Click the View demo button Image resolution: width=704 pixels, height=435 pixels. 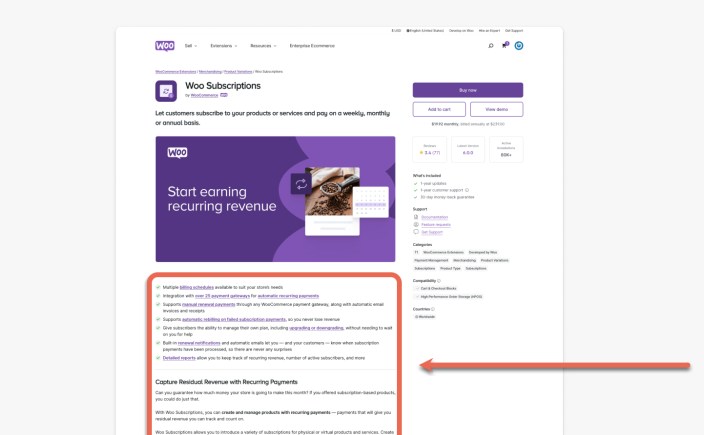point(497,109)
